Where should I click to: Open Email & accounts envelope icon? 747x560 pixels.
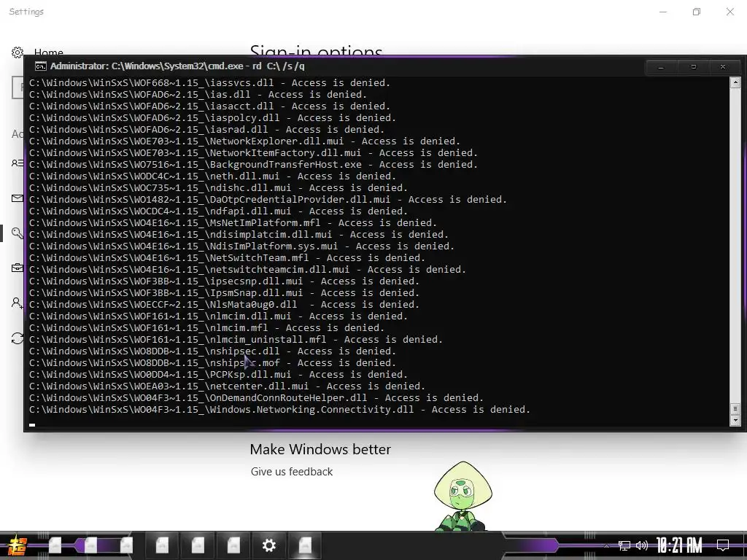click(x=18, y=198)
